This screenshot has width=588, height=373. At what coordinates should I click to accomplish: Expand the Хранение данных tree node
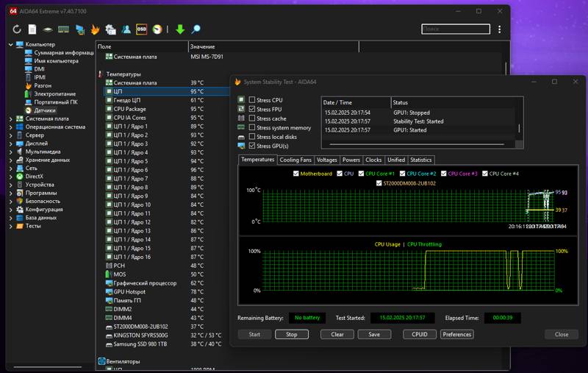click(11, 160)
